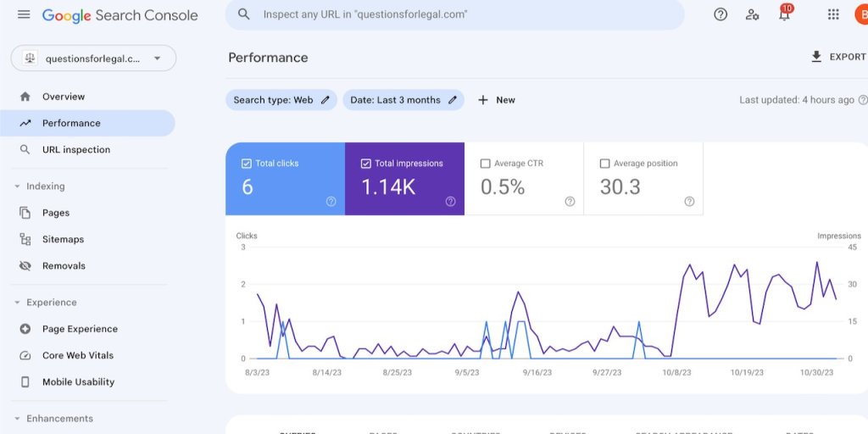
Task: Click the Mobile Usability phone icon
Action: (25, 382)
